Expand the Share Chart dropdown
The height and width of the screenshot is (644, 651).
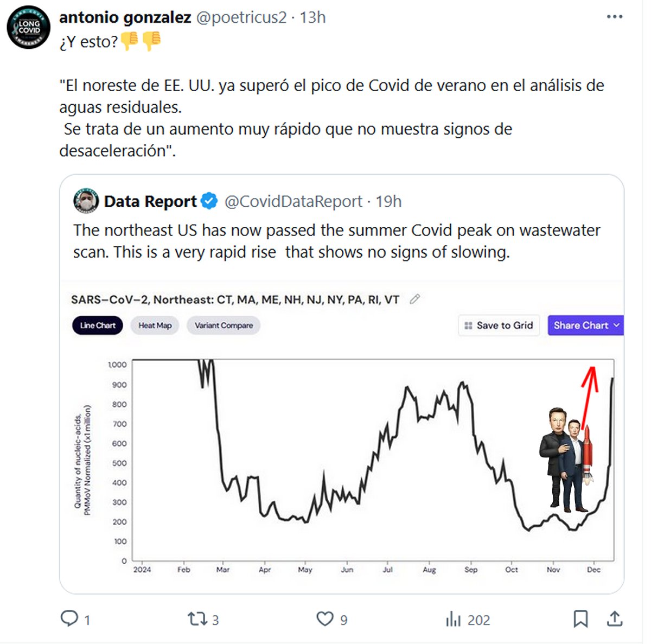586,326
